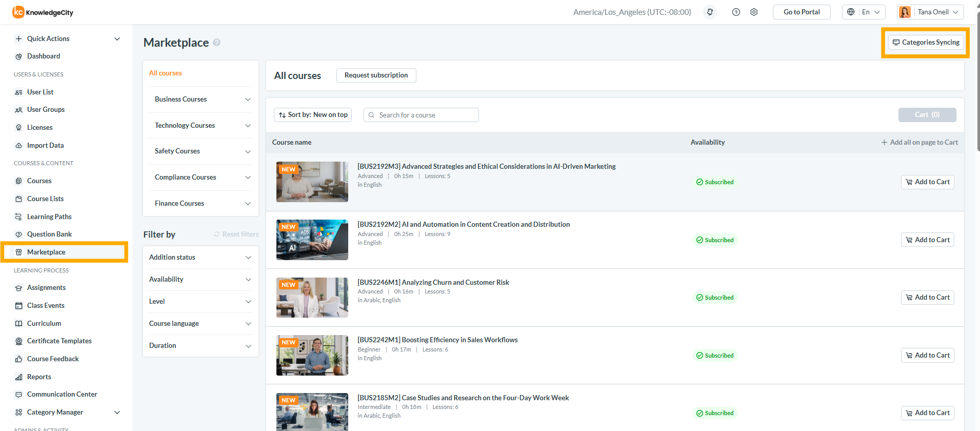Image resolution: width=980 pixels, height=431 pixels.
Task: Click the notifications bell icon
Action: coord(710,12)
